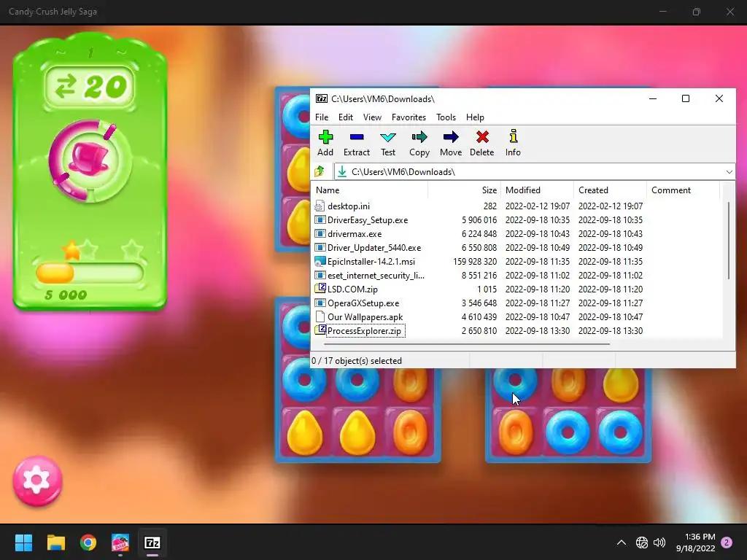Open the taskbar clock showing 1:36 PM
Image resolution: width=747 pixels, height=560 pixels.
coord(695,542)
